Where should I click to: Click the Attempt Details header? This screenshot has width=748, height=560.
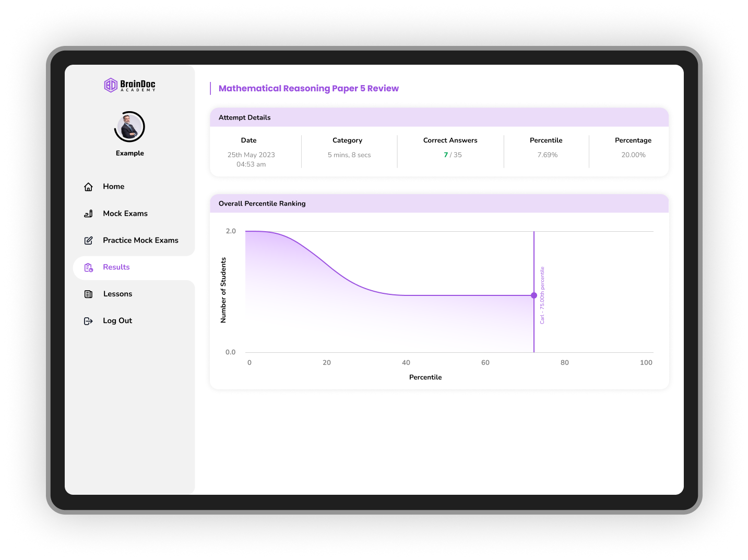click(244, 117)
